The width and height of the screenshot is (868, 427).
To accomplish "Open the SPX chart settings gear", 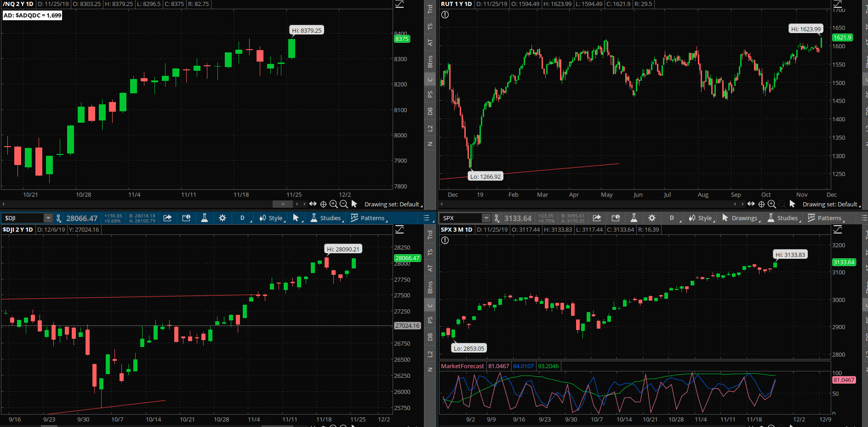I will [652, 218].
